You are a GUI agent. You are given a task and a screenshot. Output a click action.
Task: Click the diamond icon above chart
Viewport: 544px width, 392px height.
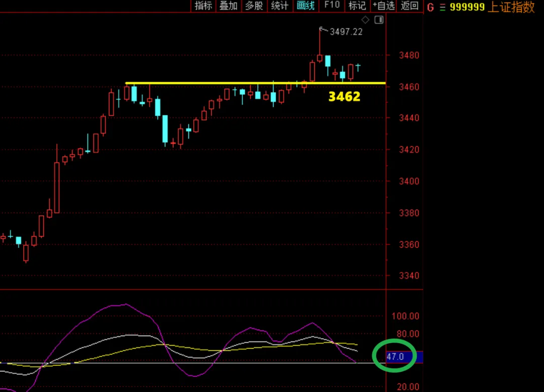click(x=365, y=20)
